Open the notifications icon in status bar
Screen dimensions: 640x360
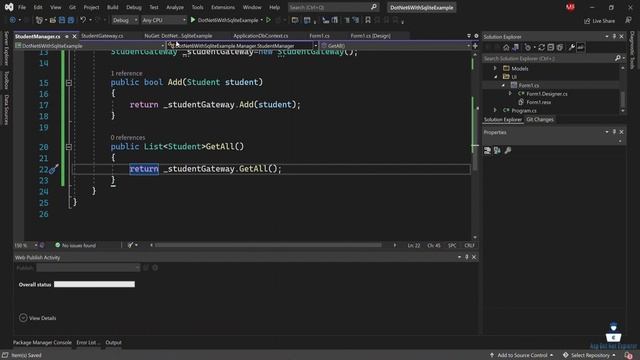(629, 355)
